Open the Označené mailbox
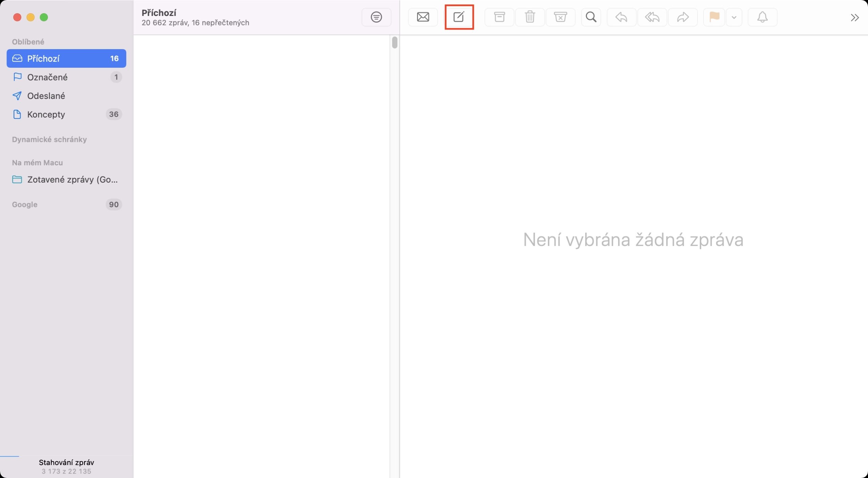 (47, 77)
